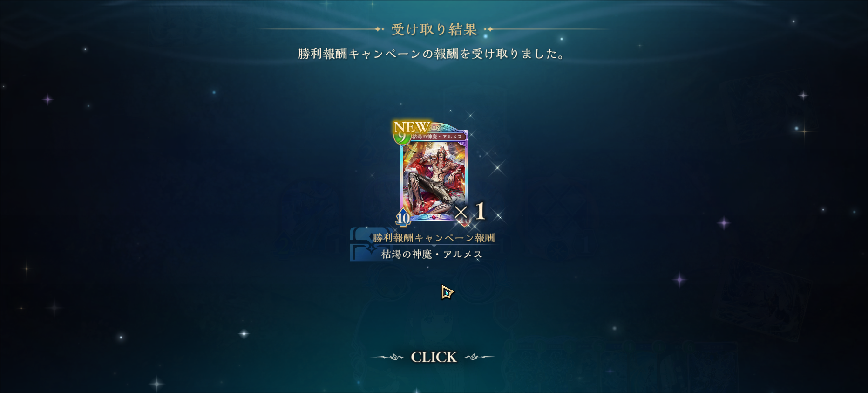The image size is (868, 393).
Task: Click the gold NEW badge on the card
Action: tap(411, 126)
